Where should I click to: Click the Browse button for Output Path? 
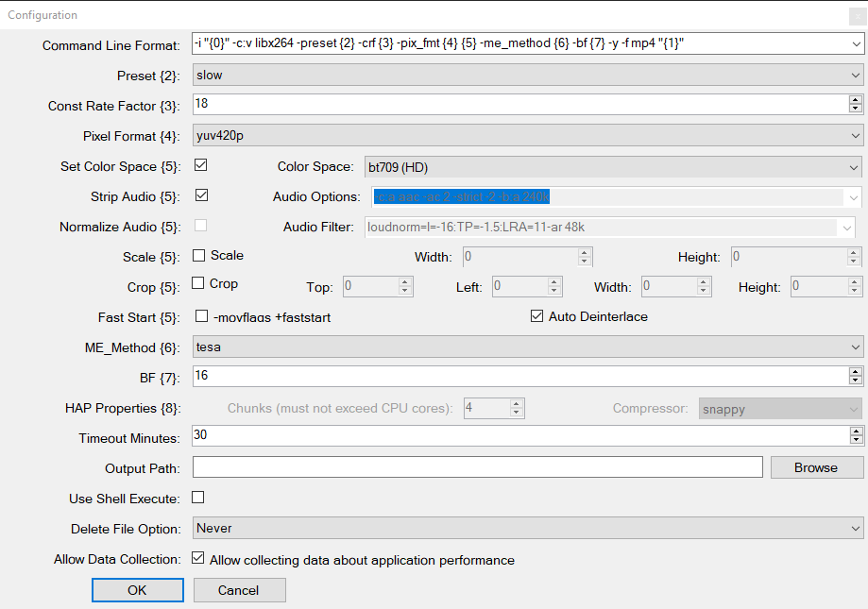(x=816, y=467)
